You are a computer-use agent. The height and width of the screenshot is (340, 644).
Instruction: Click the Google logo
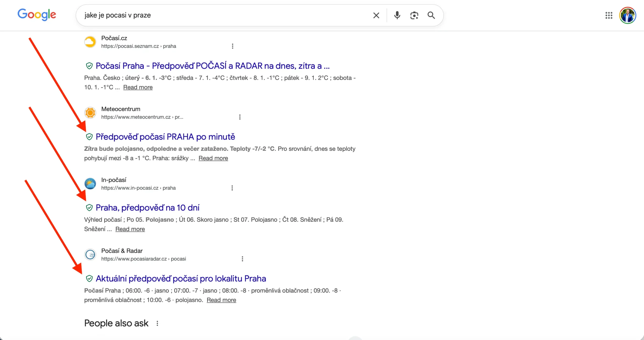37,15
